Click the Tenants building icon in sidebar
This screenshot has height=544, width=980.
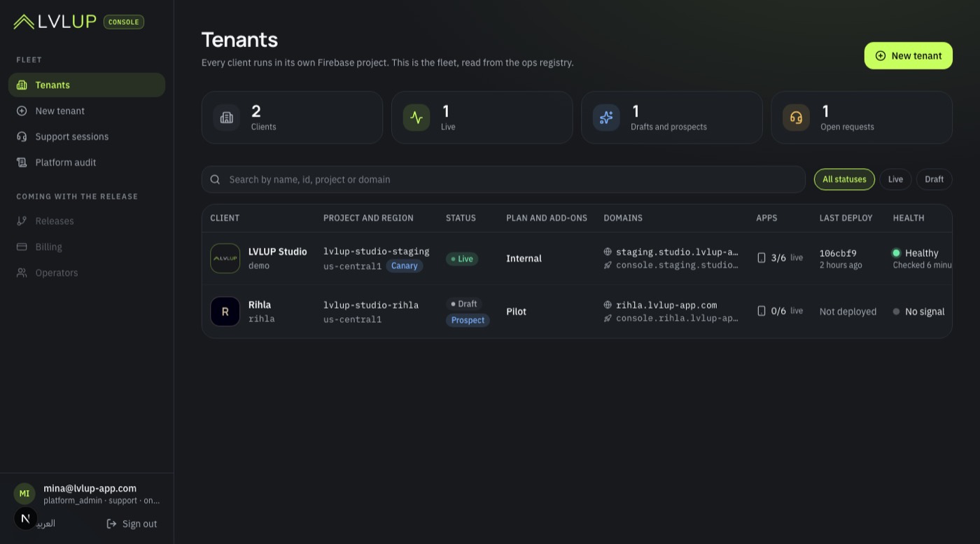tap(22, 85)
